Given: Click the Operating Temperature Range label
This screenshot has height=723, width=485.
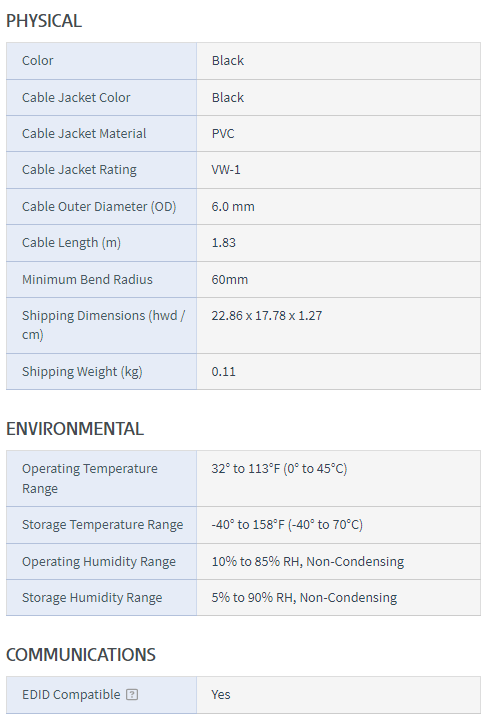Looking at the screenshot, I should click(x=90, y=478).
